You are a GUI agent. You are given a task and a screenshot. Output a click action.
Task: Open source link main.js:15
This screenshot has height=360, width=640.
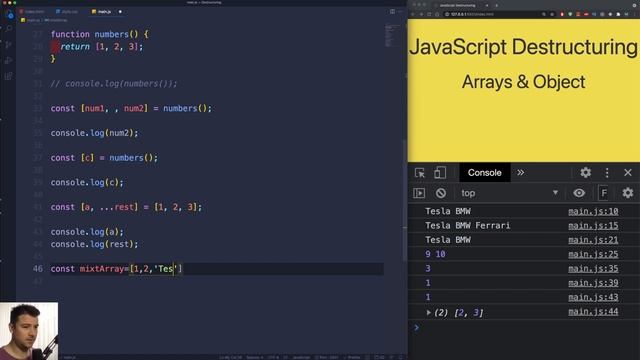[x=593, y=226]
